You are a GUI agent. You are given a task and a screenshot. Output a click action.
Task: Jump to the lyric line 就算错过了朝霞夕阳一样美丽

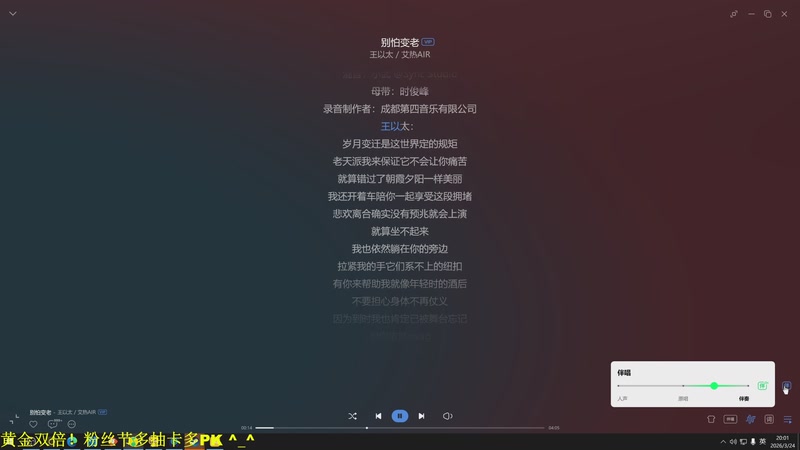point(399,179)
